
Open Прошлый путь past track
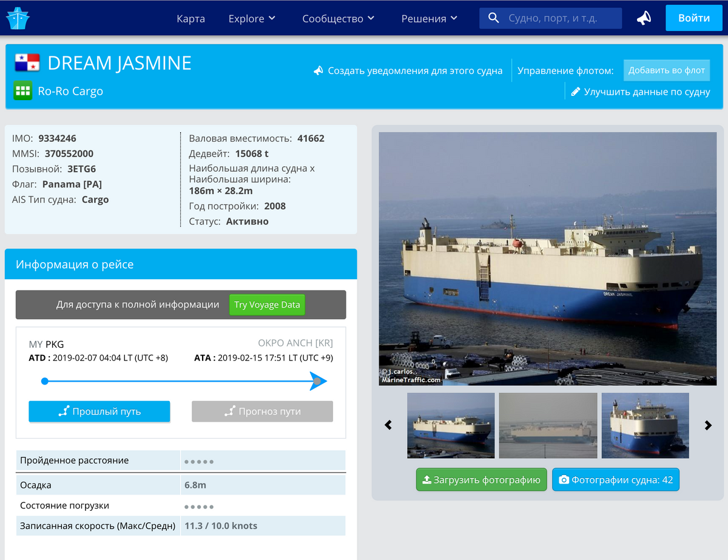(x=99, y=411)
